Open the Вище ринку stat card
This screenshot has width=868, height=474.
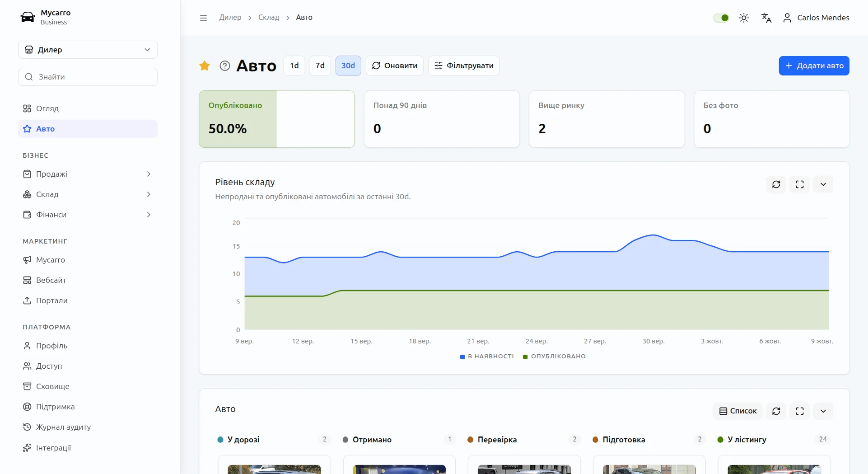point(607,119)
